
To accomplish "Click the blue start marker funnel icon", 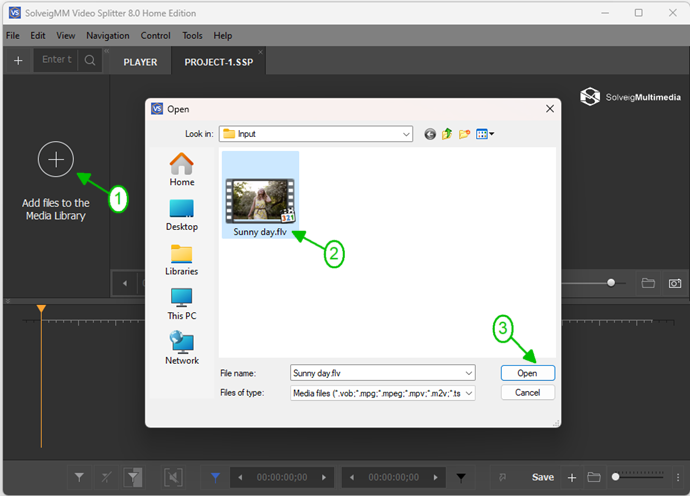I will click(x=215, y=477).
